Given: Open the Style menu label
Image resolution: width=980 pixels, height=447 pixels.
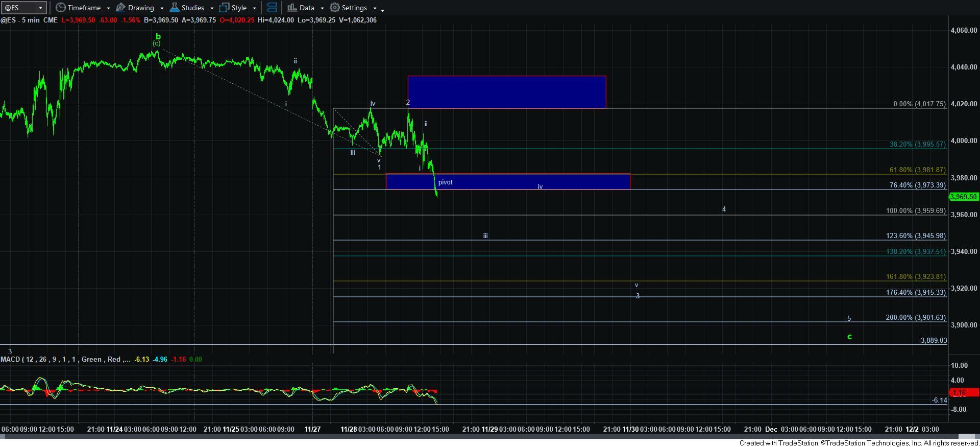Looking at the screenshot, I should (239, 8).
